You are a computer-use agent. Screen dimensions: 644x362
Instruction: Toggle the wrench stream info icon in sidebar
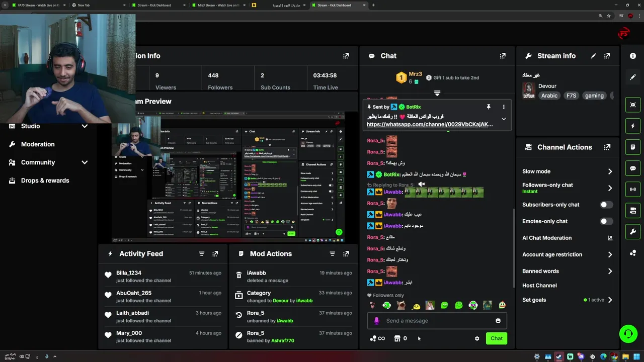tap(633, 231)
